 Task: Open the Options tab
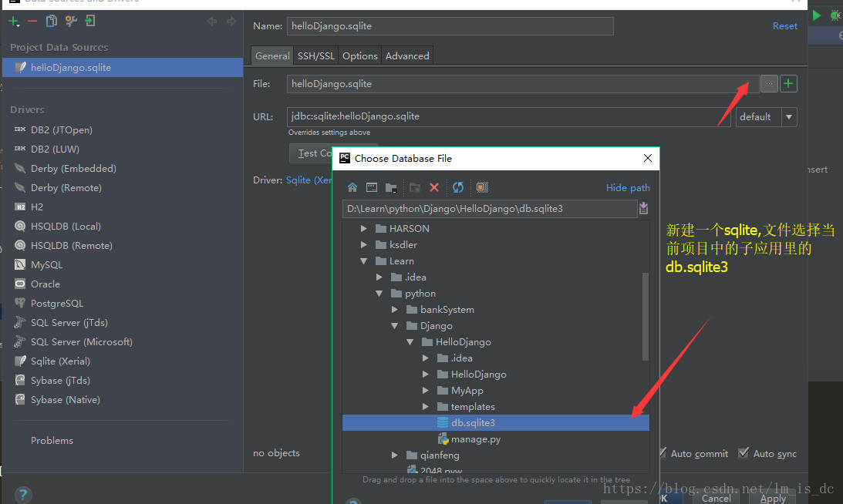[360, 56]
